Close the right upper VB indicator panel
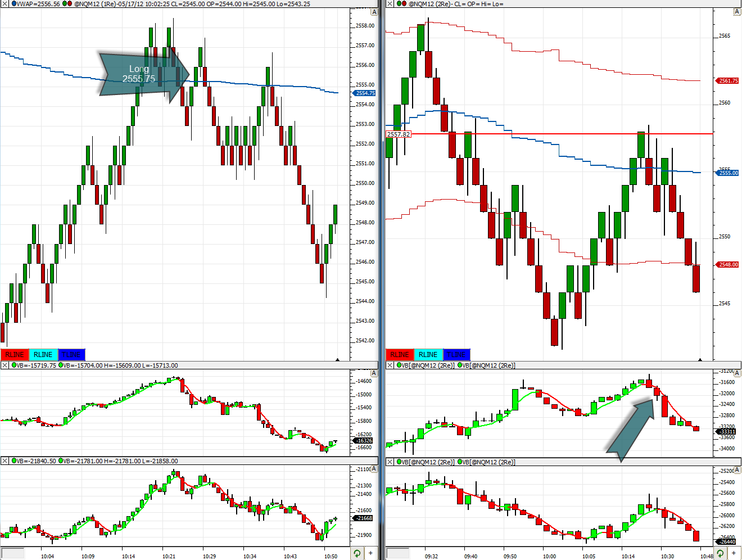 tap(390, 365)
